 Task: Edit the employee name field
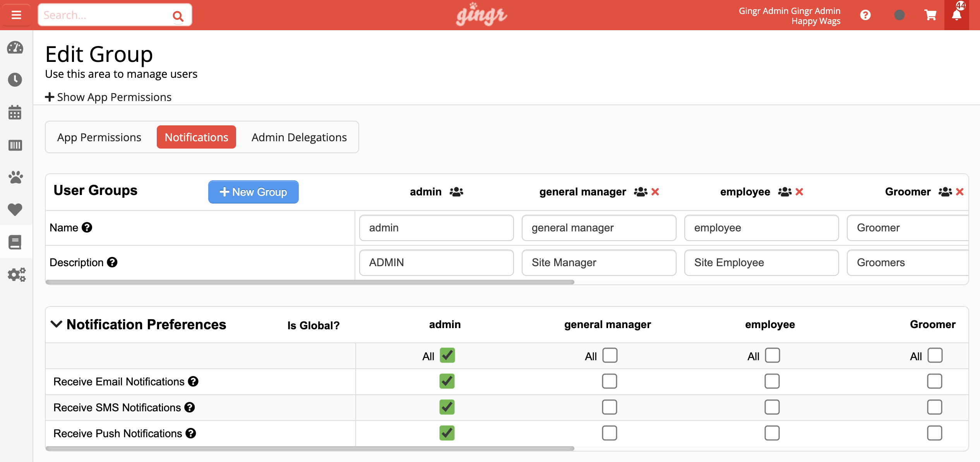pyautogui.click(x=762, y=228)
